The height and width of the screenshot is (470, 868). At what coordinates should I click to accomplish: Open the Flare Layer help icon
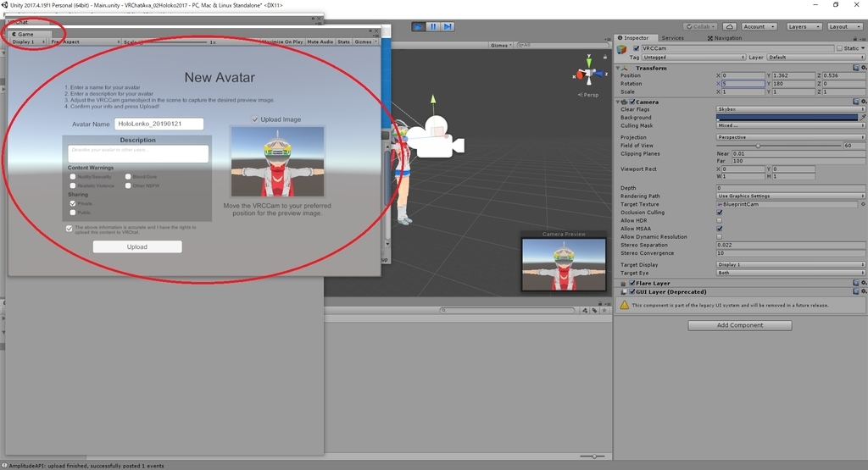pos(856,283)
